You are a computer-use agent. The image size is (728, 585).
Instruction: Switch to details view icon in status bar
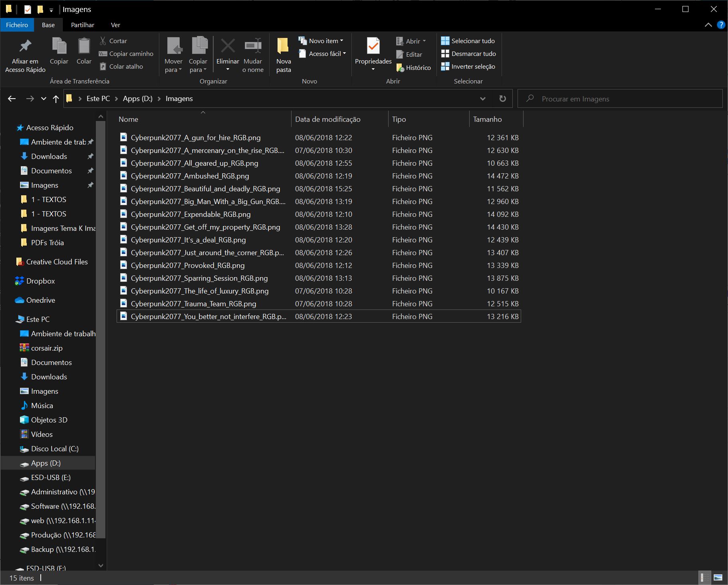pyautogui.click(x=705, y=577)
